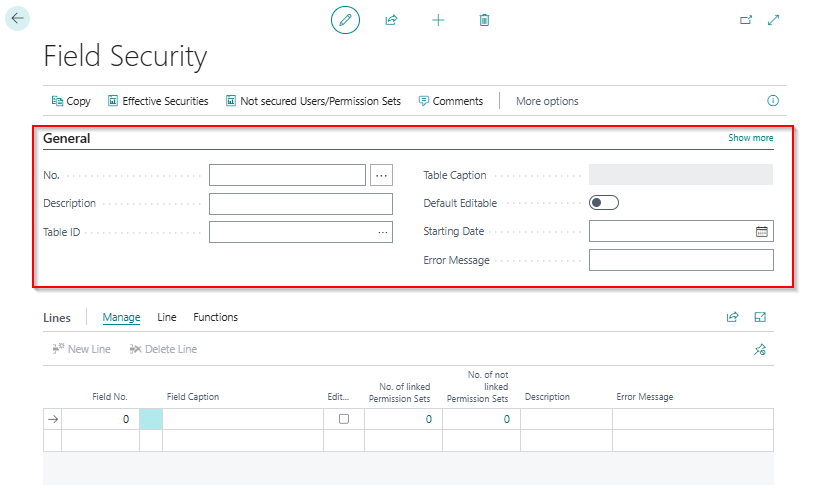The width and height of the screenshot is (813, 494).
Task: Check the Editable checkbox in first line
Action: (344, 419)
